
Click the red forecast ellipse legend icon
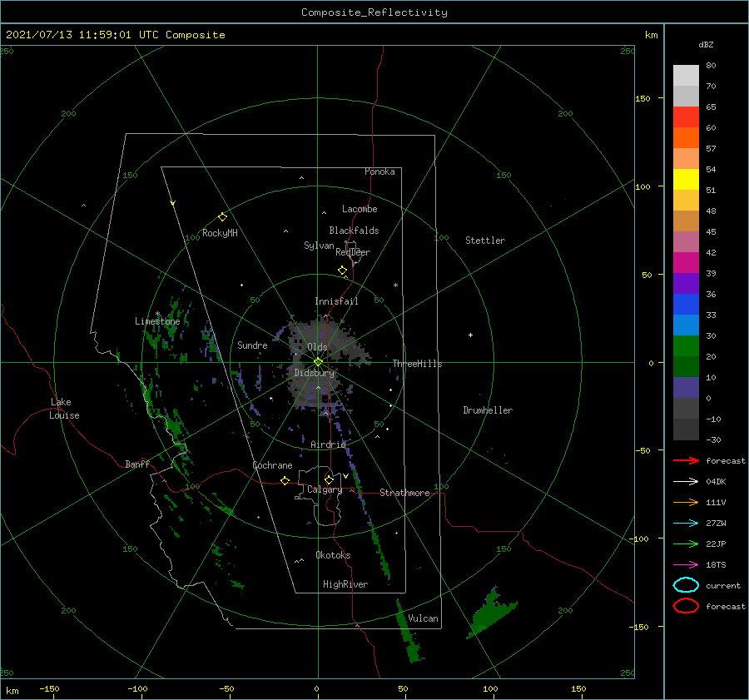click(x=686, y=606)
